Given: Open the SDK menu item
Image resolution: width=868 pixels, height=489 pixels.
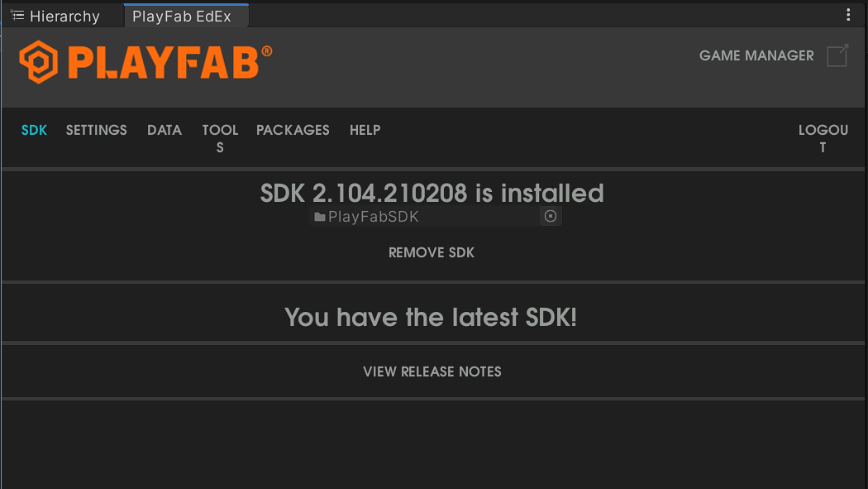Looking at the screenshot, I should click(x=34, y=130).
